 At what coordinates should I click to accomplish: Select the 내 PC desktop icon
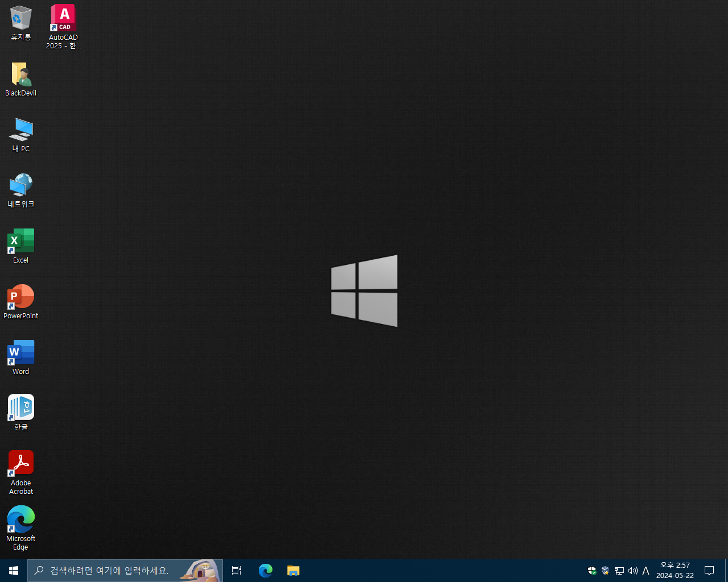coord(21,135)
